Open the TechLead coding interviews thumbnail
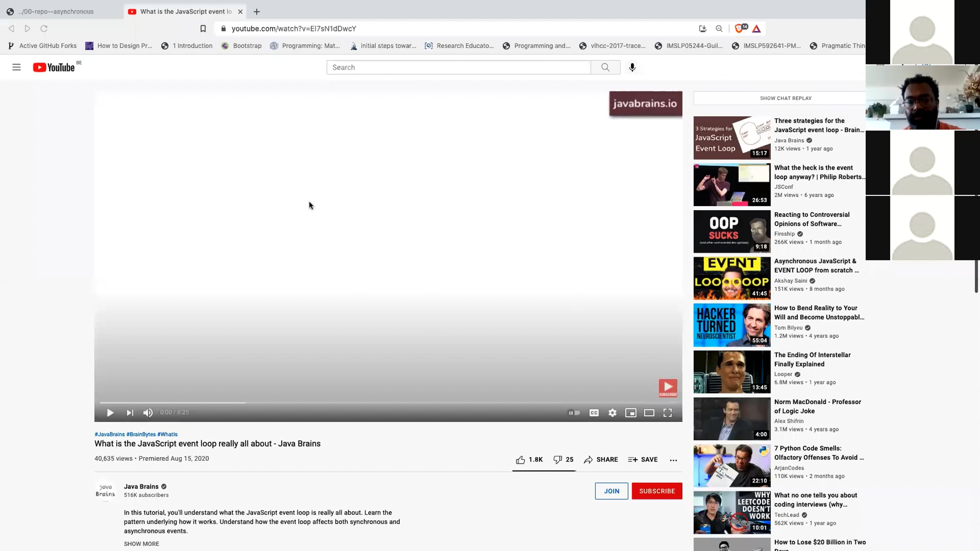This screenshot has width=980, height=551. (732, 513)
